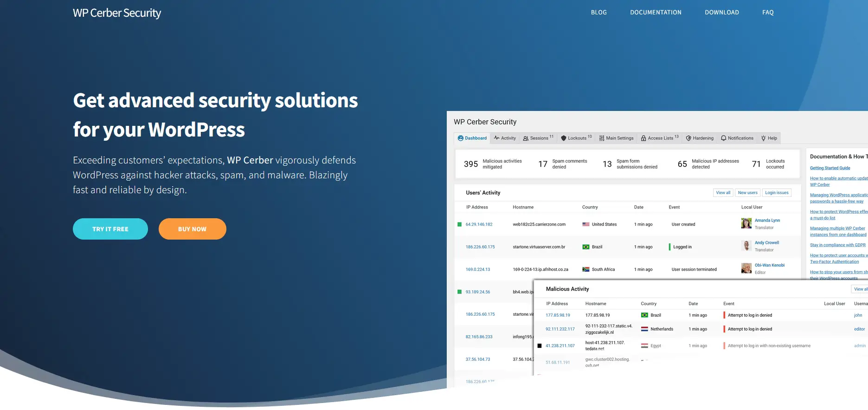868x410 pixels.
Task: Click the Login issues filter button
Action: pos(777,193)
